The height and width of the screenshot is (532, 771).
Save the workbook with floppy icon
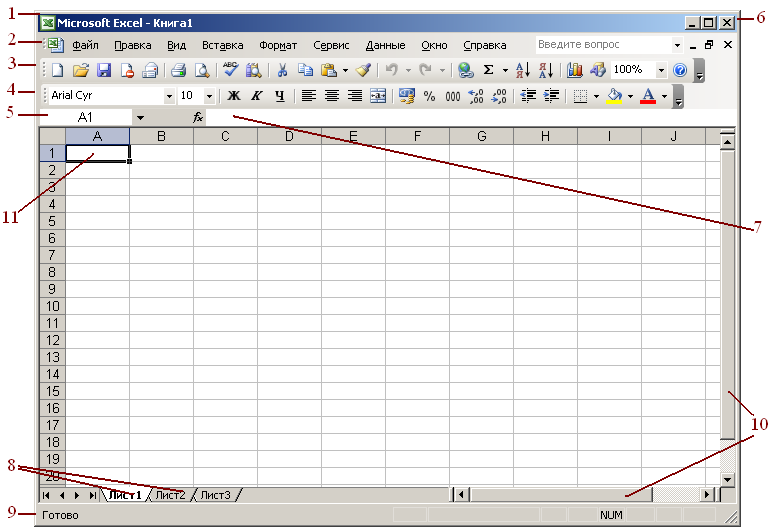[x=104, y=70]
